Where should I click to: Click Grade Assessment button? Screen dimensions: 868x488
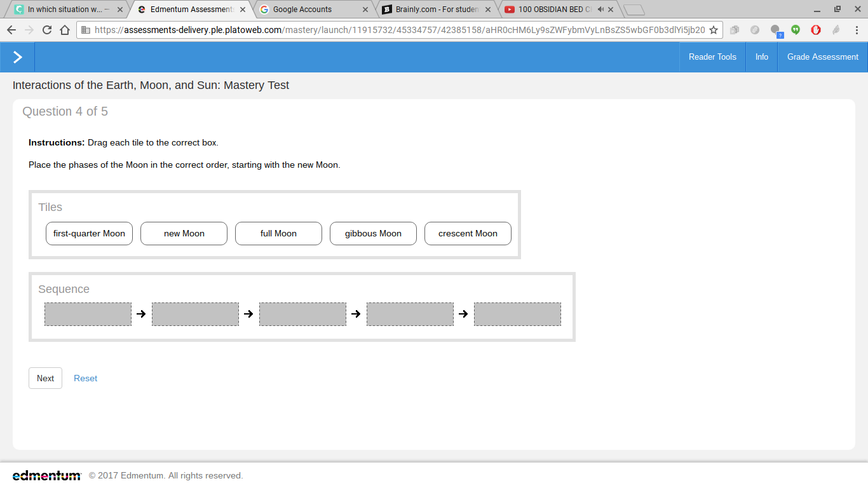point(823,57)
